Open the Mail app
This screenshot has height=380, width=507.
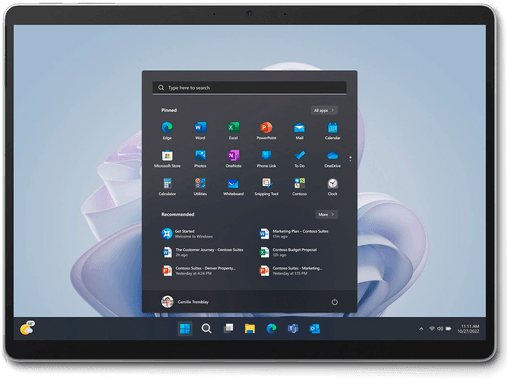(299, 130)
